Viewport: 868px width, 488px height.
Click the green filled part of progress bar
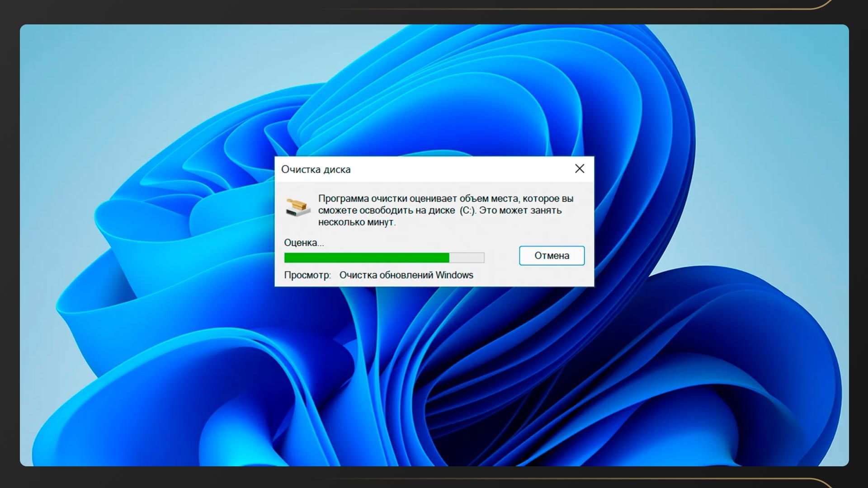pyautogui.click(x=366, y=258)
